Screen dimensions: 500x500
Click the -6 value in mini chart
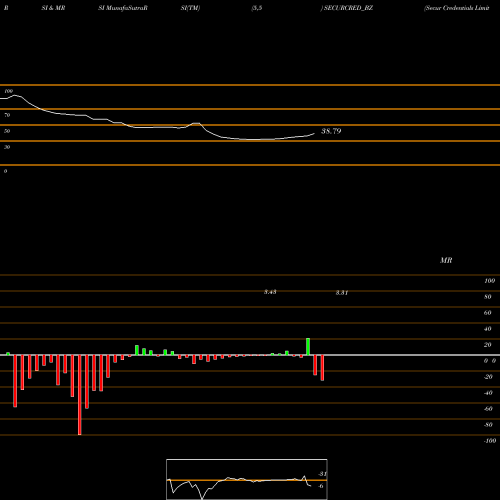point(321,486)
